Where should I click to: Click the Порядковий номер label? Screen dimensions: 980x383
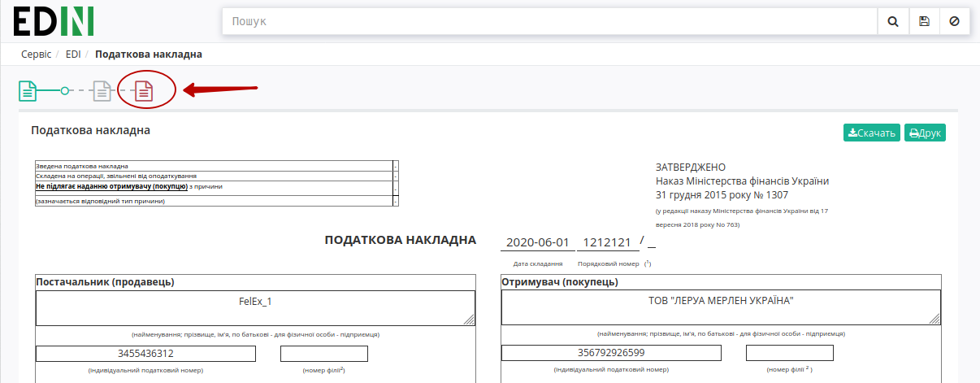607,263
